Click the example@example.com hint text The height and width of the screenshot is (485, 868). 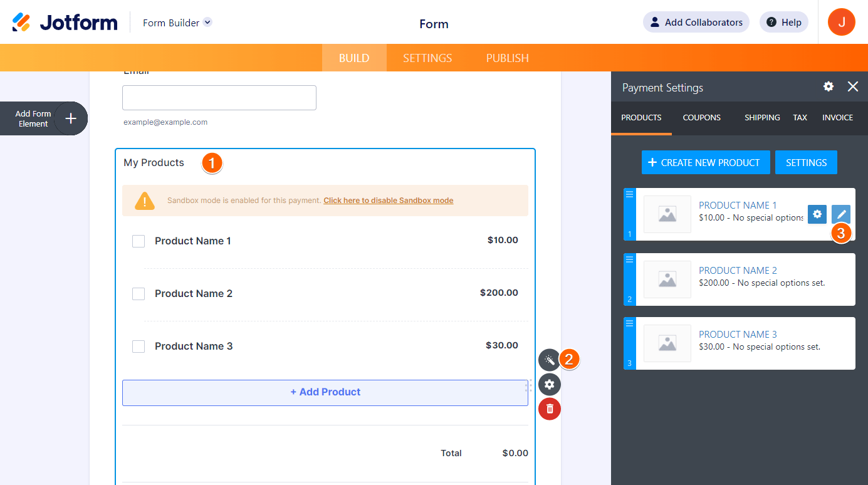click(x=165, y=122)
